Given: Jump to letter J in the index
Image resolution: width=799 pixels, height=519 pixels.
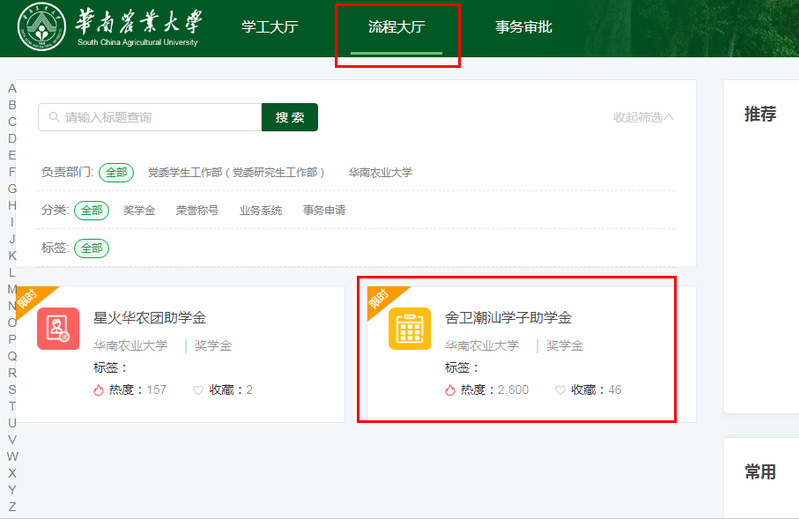Looking at the screenshot, I should point(12,239).
